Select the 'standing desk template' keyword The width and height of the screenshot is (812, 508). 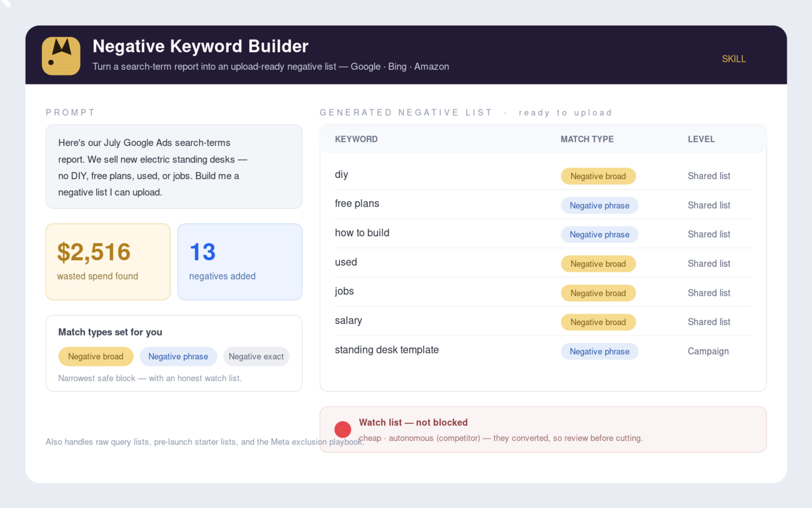(x=387, y=350)
